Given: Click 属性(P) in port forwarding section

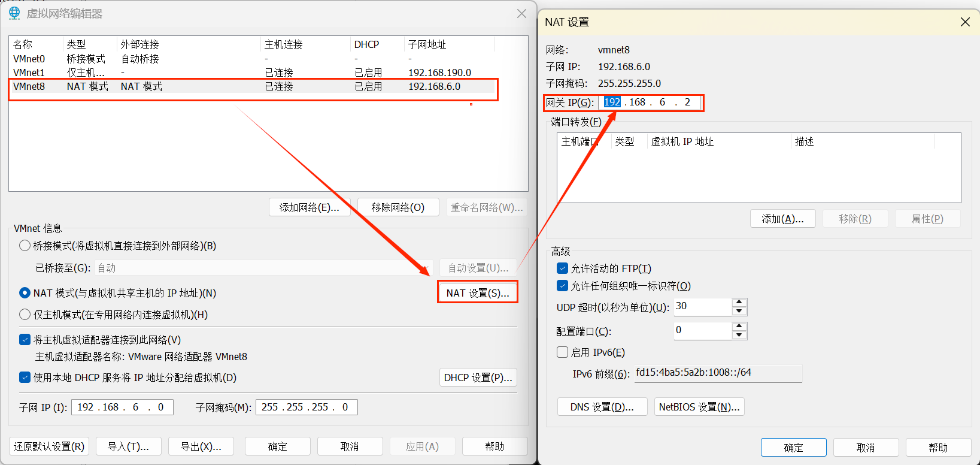Looking at the screenshot, I should [x=928, y=219].
